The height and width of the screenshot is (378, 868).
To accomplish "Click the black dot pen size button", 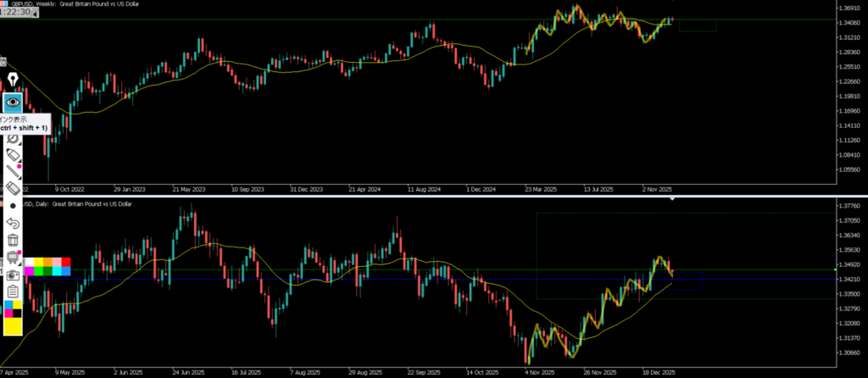I will point(13,206).
